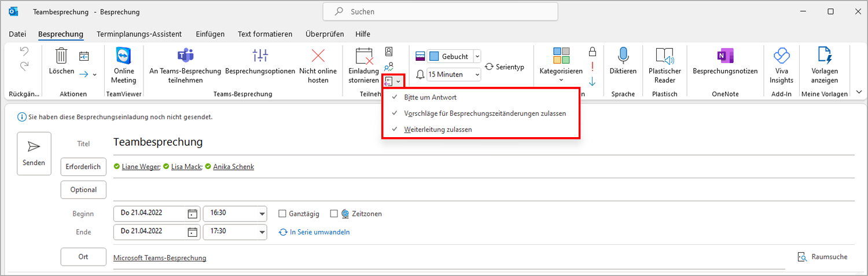Click the Löschen trash icon

pos(61,56)
